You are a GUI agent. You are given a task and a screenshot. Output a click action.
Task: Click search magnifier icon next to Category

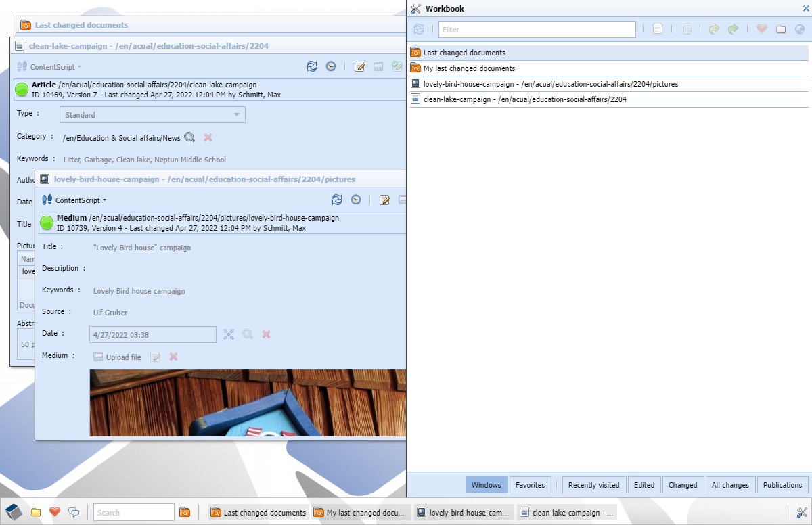point(189,137)
